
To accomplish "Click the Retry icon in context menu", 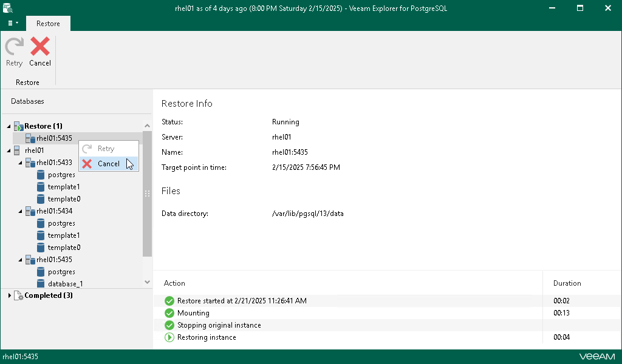I will [87, 149].
